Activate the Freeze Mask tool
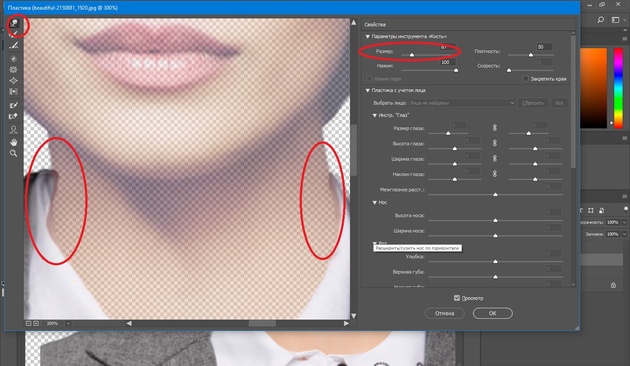The height and width of the screenshot is (366, 630). click(14, 105)
